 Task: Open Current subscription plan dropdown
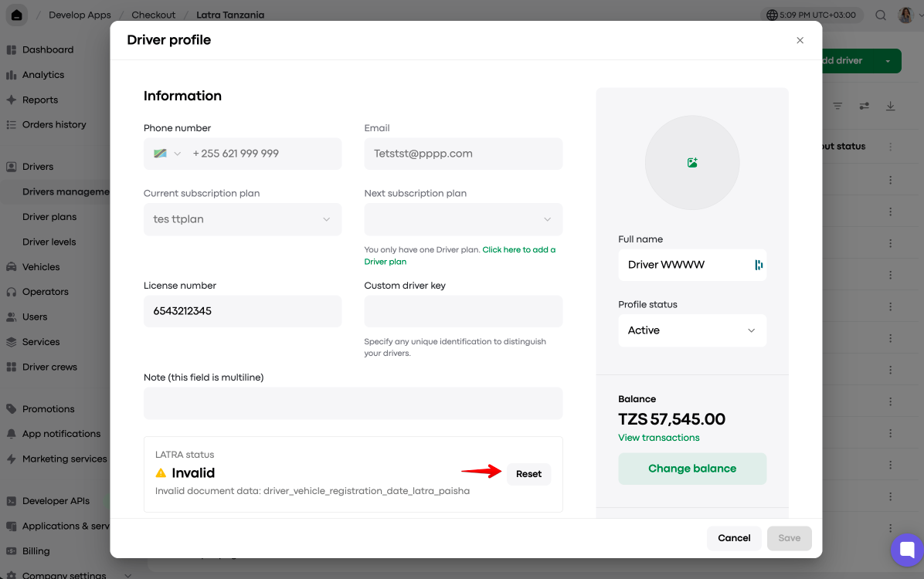coord(242,219)
